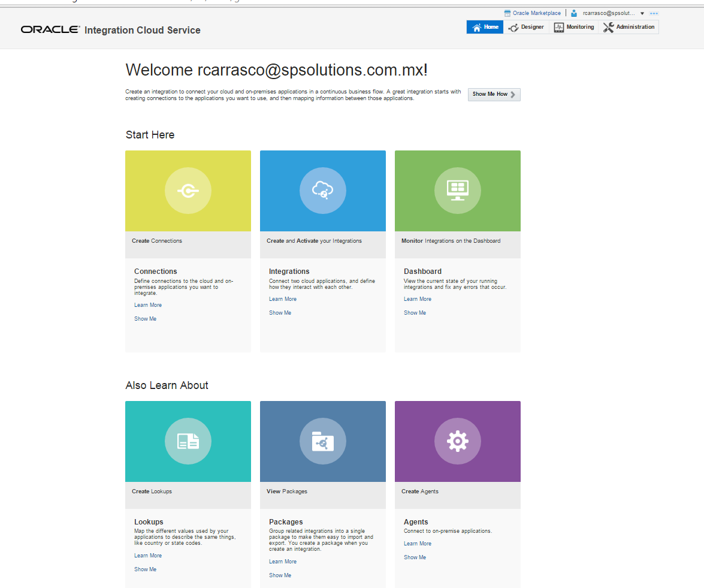Viewport: 704px width, 588px height.
Task: Click the Monitoring chart icon
Action: pos(558,28)
